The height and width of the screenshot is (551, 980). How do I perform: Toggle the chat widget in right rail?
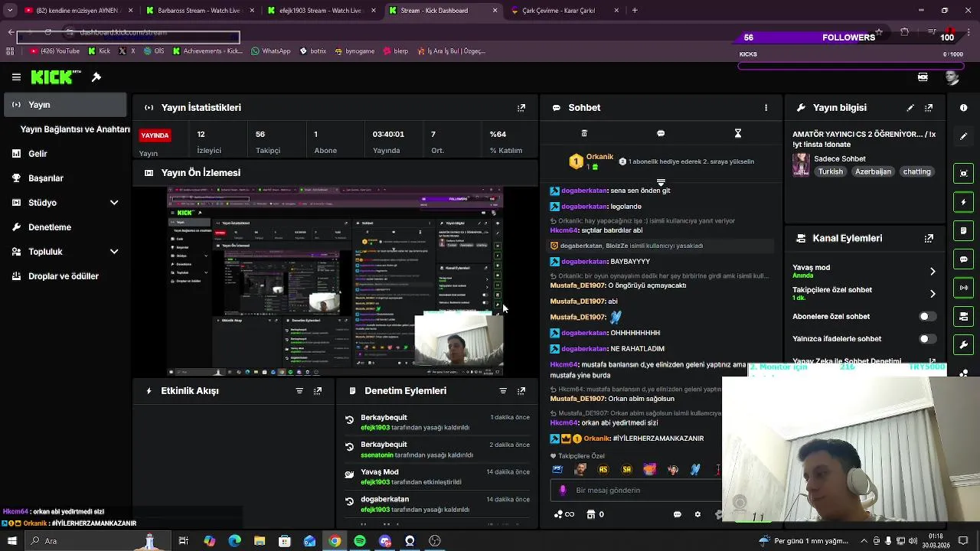click(x=964, y=259)
